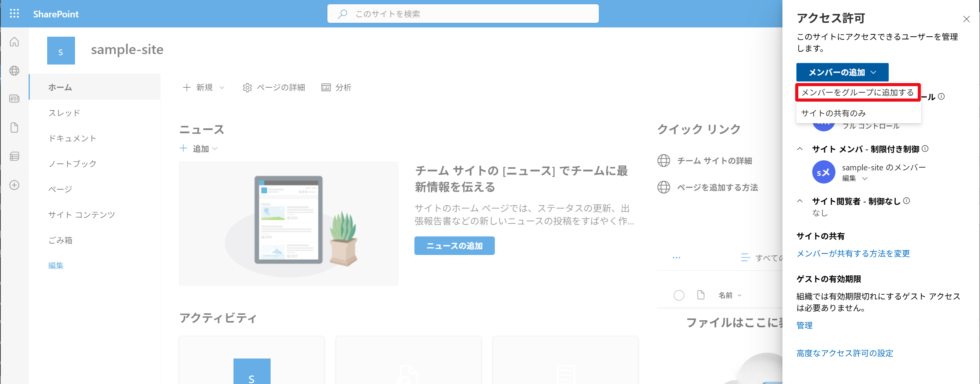Viewport: 980px width, 384px height.
Task: Click the globe icon beside チーム サイトの詳細
Action: coord(664,161)
